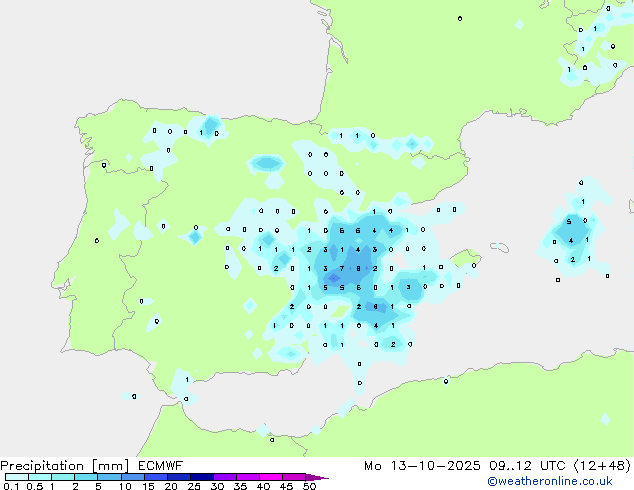The width and height of the screenshot is (634, 490).
Task: Click the '50' legend scale label
Action: coord(309,486)
